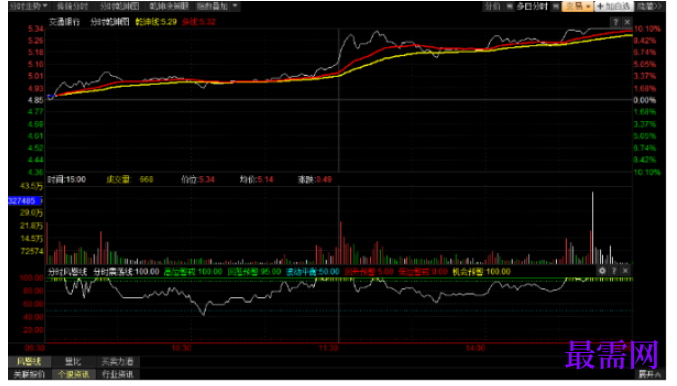Select the 行业资讯 bottom tab
Viewport: 677px width, 386px height.
pyautogui.click(x=117, y=374)
